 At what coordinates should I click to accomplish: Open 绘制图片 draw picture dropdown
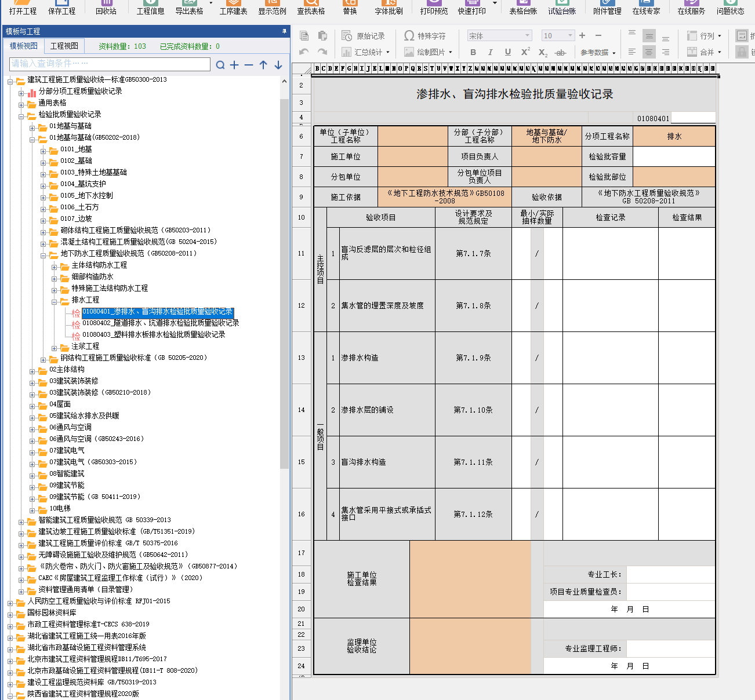click(x=428, y=52)
